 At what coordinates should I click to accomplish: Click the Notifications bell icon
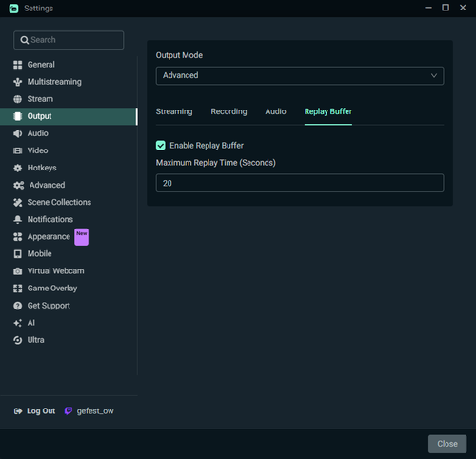[18, 219]
